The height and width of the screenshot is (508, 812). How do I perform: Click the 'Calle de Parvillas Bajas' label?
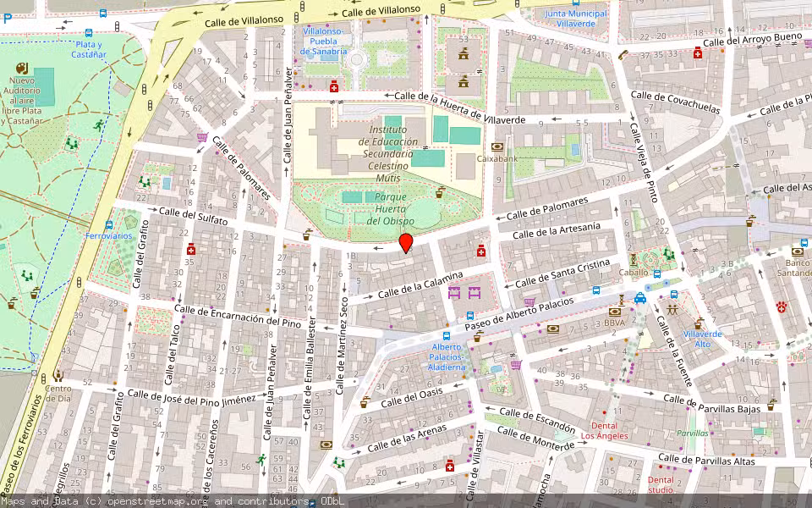[712, 405]
